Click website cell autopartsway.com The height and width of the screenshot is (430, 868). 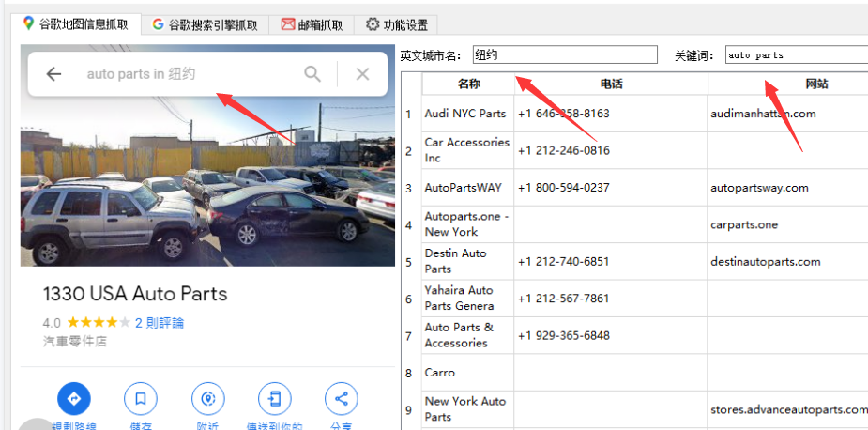point(787,187)
